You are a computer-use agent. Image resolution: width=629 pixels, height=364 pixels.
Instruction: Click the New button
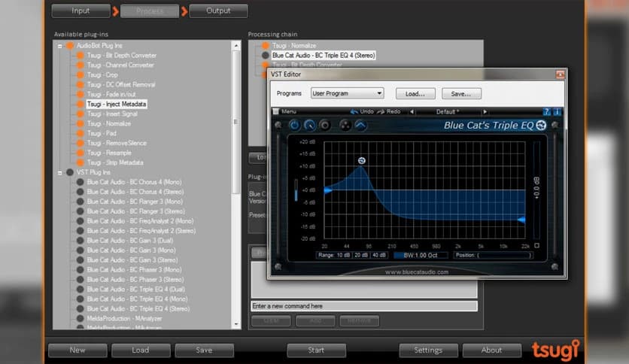click(77, 350)
